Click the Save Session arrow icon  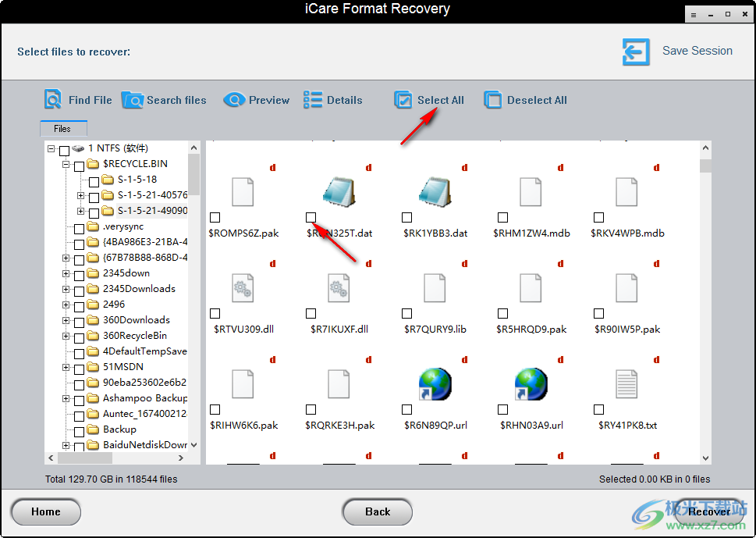pos(636,52)
